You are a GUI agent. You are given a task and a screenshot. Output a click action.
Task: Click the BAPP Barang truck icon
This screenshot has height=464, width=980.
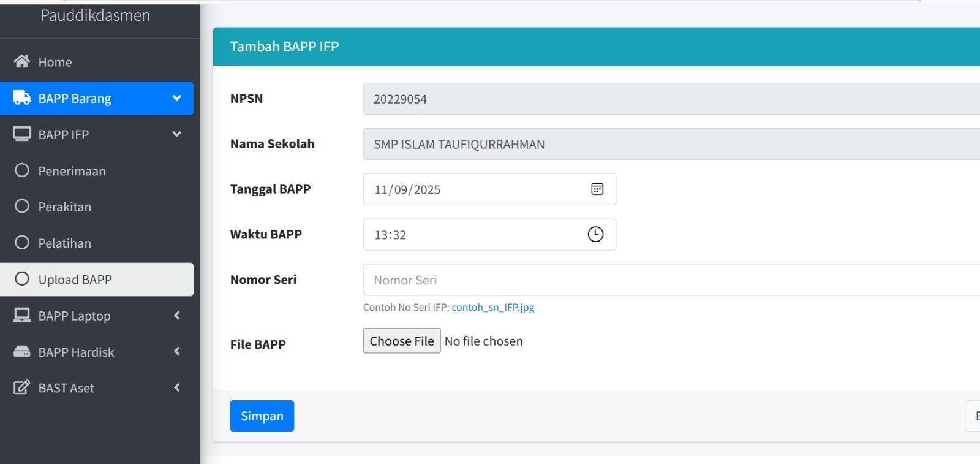pos(22,98)
